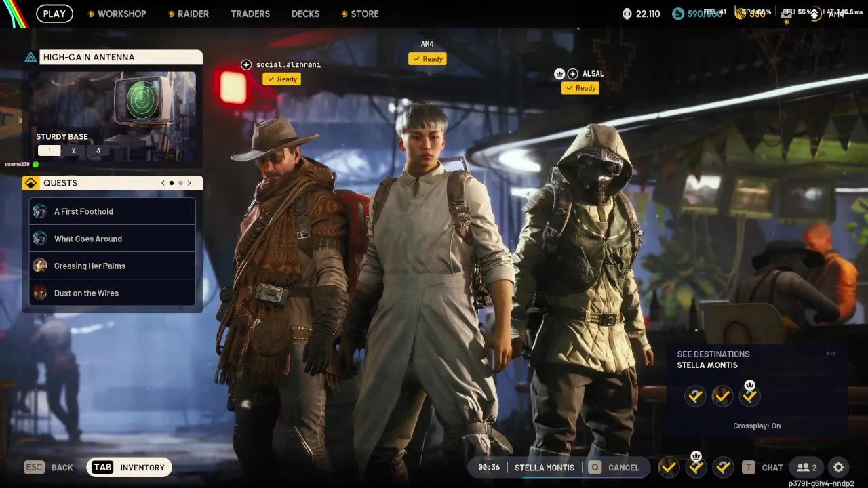868x488 pixels.
Task: Click the crowned squad member checkmark in destinations panel
Action: [749, 396]
